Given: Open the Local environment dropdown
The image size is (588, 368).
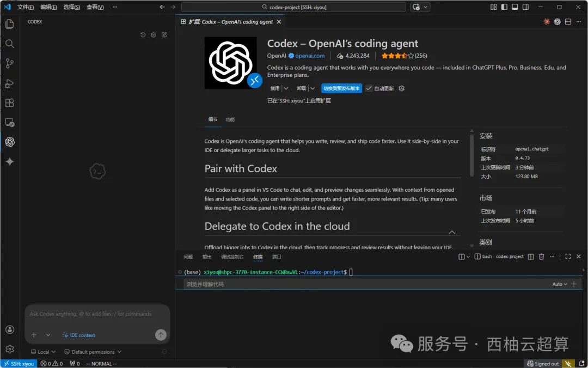Looking at the screenshot, I should pos(44,352).
